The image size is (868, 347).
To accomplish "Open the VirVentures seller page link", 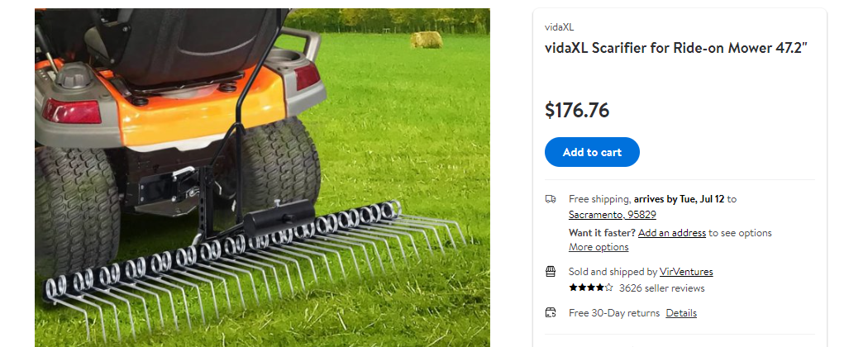I will click(686, 272).
